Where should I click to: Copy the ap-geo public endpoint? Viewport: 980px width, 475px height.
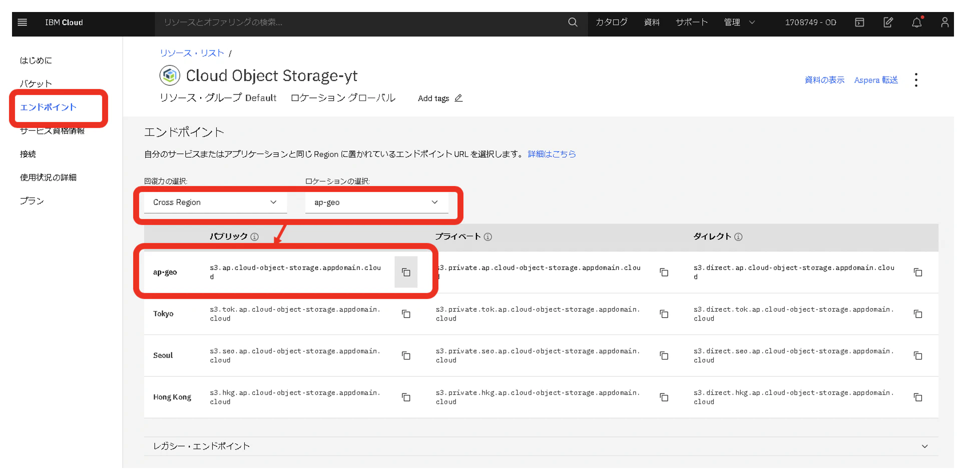point(406,272)
